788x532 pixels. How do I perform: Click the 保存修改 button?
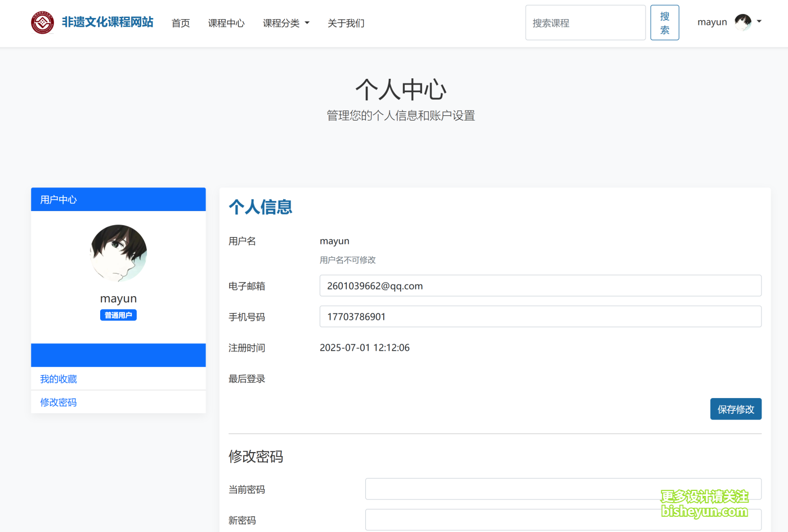736,409
